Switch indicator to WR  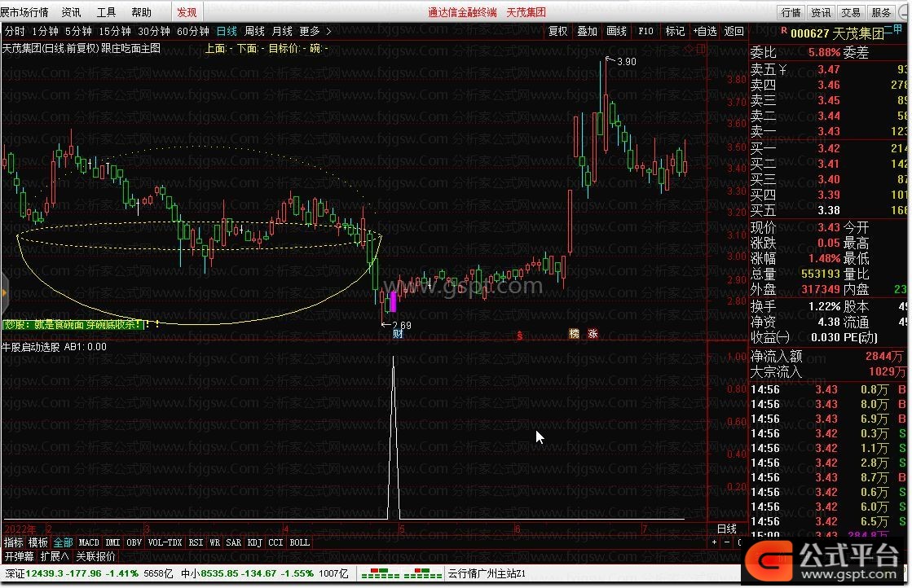(214, 542)
